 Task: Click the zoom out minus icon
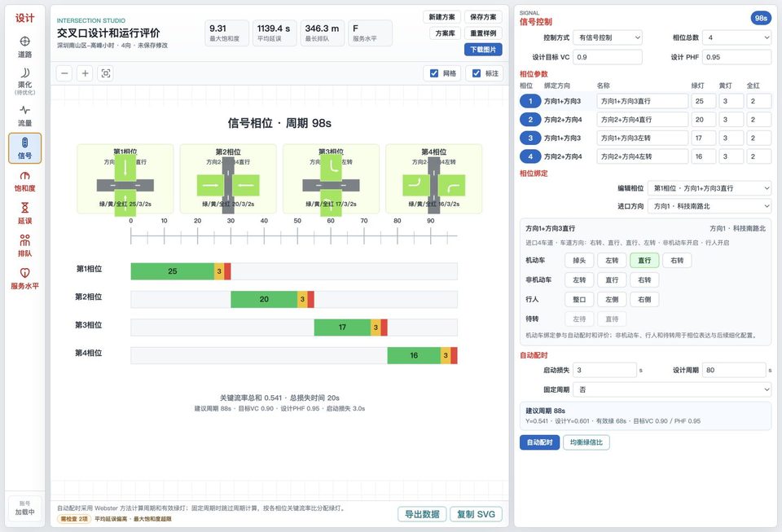pyautogui.click(x=64, y=73)
